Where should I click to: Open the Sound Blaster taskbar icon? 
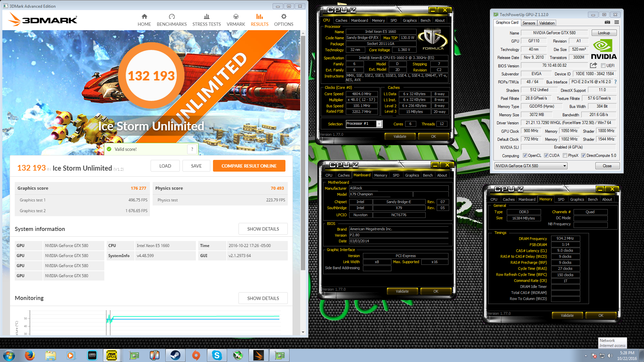(x=92, y=355)
